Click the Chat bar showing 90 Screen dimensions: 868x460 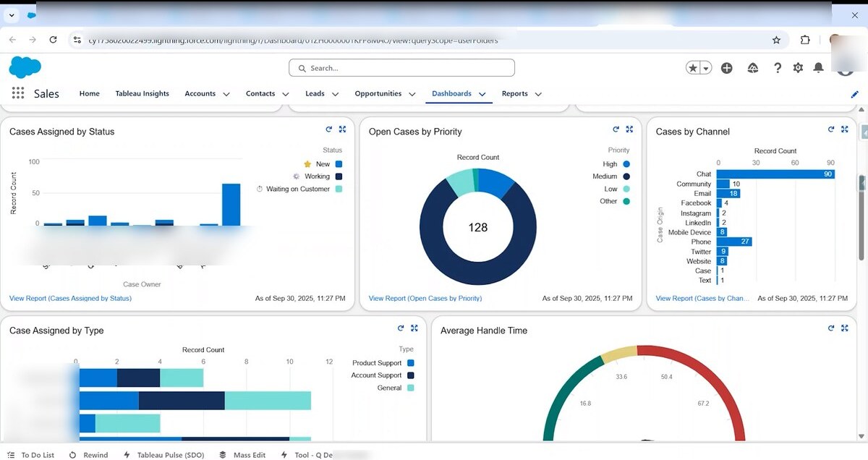(776, 174)
